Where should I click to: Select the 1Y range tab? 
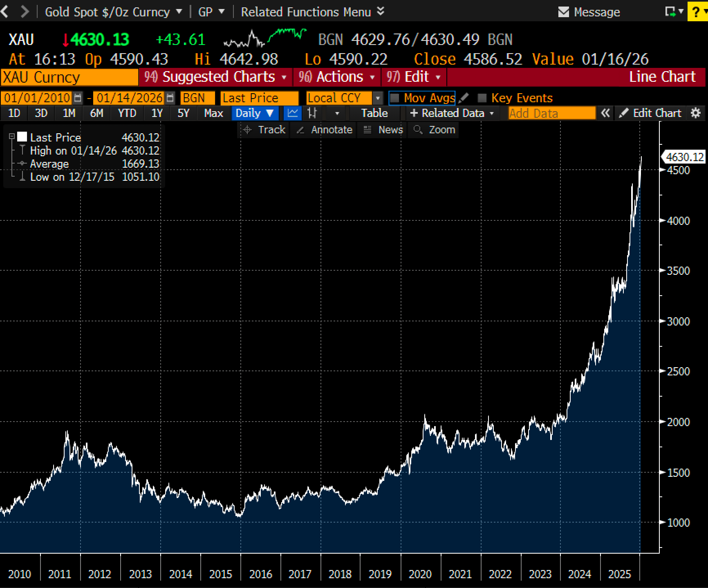(157, 113)
